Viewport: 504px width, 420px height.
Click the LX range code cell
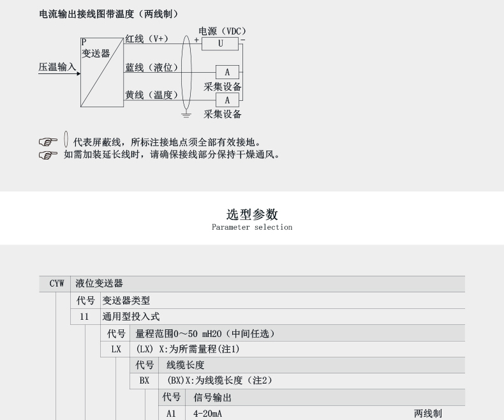click(115, 350)
